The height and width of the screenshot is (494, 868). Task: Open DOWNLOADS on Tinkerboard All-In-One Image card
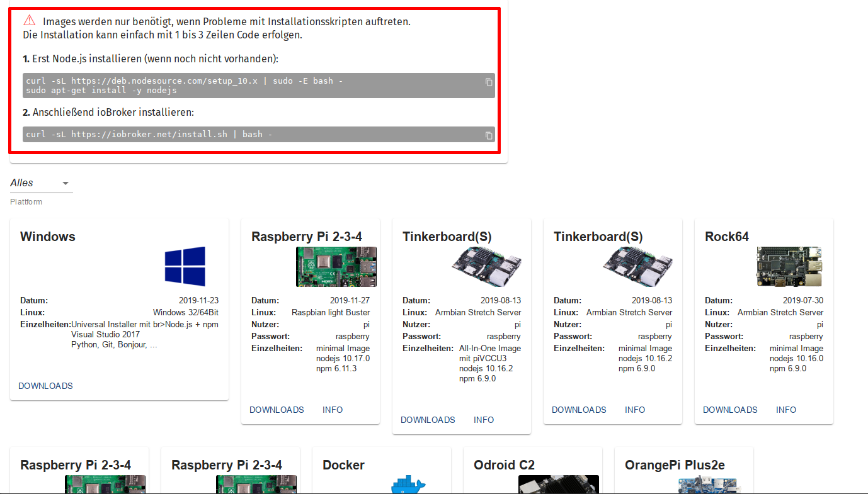428,420
